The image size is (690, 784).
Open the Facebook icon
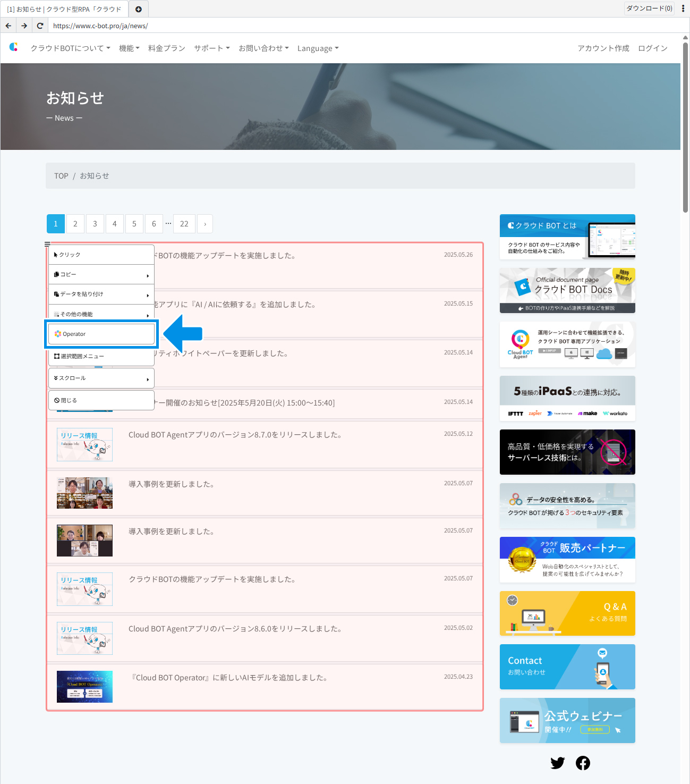point(583,763)
